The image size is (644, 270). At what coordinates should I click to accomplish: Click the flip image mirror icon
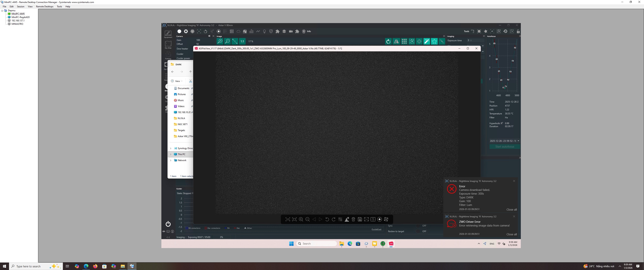point(396,42)
